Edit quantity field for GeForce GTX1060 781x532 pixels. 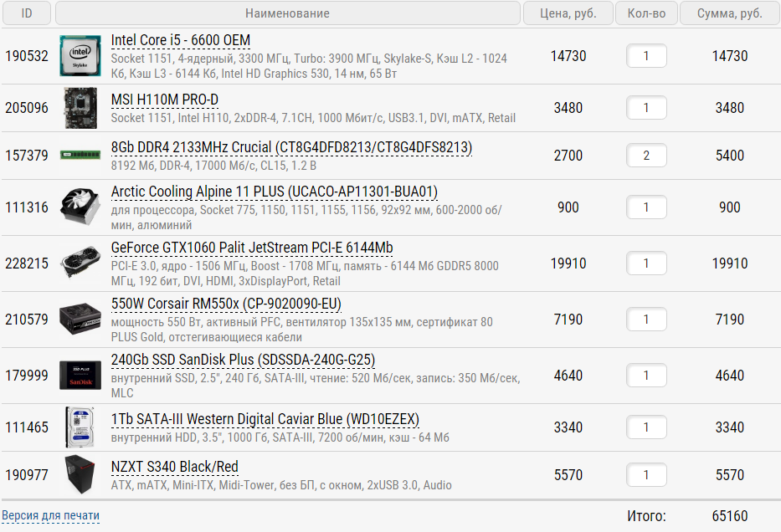click(646, 263)
